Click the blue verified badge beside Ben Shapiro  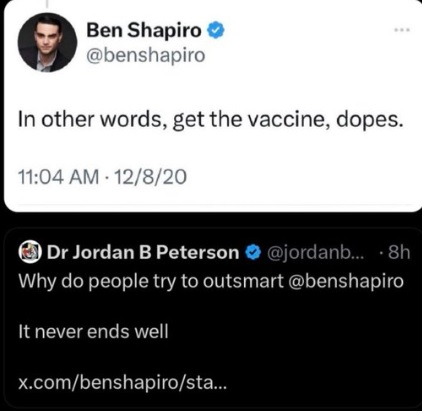pos(216,30)
